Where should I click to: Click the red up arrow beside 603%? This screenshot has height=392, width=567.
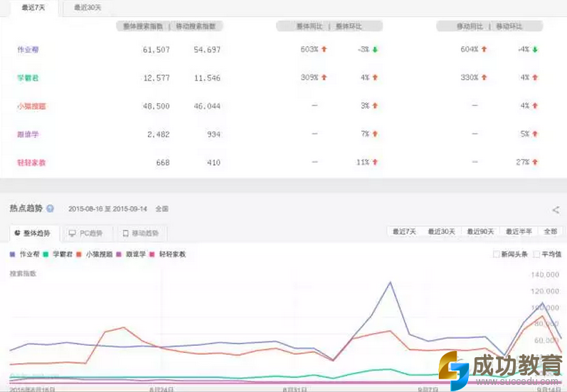point(324,50)
